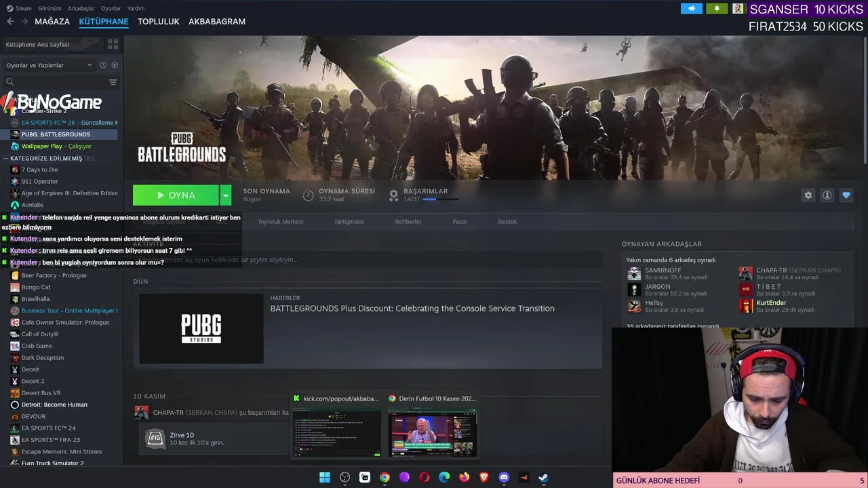The height and width of the screenshot is (488, 868).
Task: Click the green OYNA play button
Action: [x=176, y=195]
